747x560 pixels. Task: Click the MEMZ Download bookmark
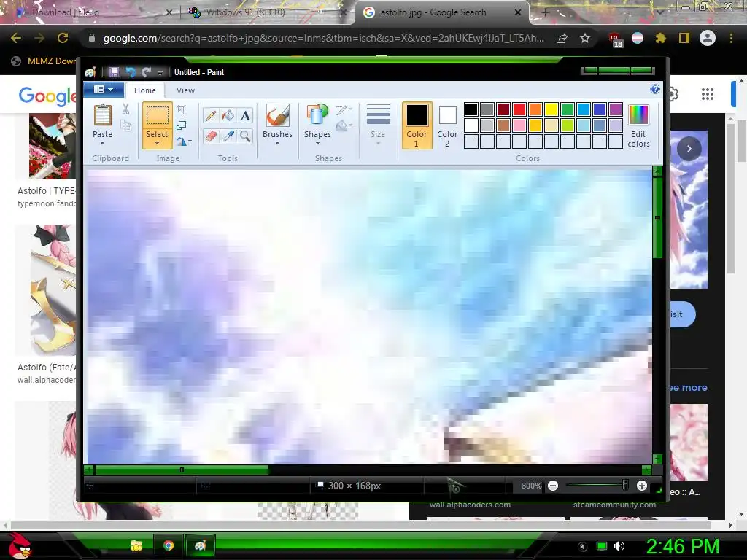pos(44,61)
